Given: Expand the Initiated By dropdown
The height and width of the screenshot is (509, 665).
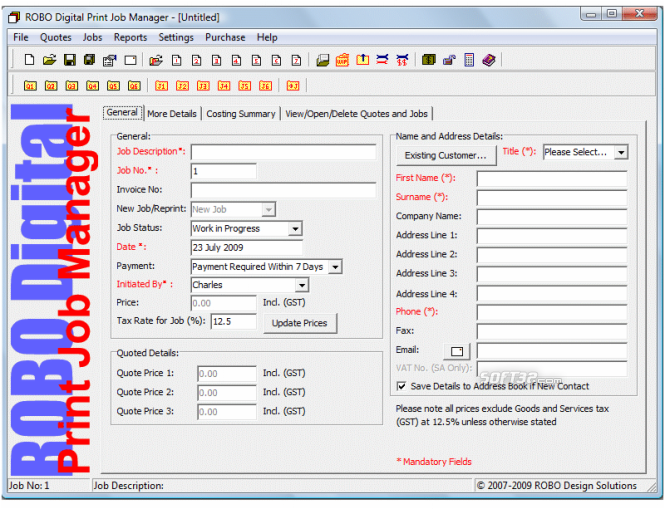Looking at the screenshot, I should [302, 285].
